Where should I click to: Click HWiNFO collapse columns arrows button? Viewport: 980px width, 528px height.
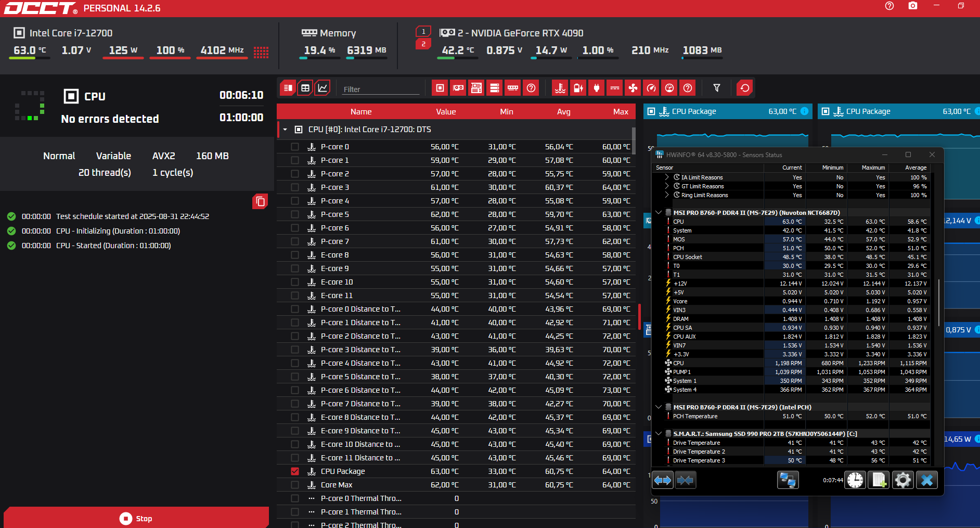tap(685, 480)
